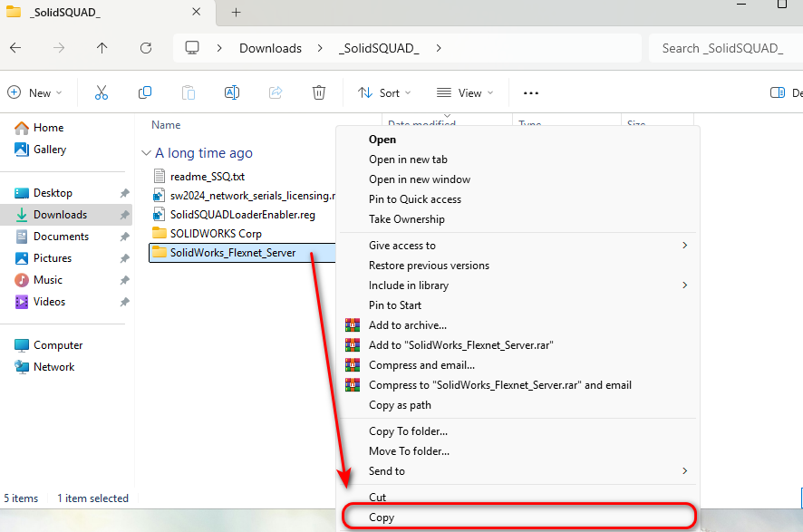This screenshot has width=803, height=532.
Task: Click the Copy icon in toolbar
Action: [145, 92]
